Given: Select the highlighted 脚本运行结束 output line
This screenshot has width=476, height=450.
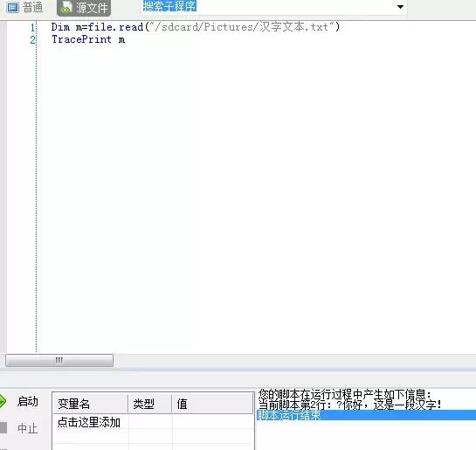Looking at the screenshot, I should (x=367, y=415).
